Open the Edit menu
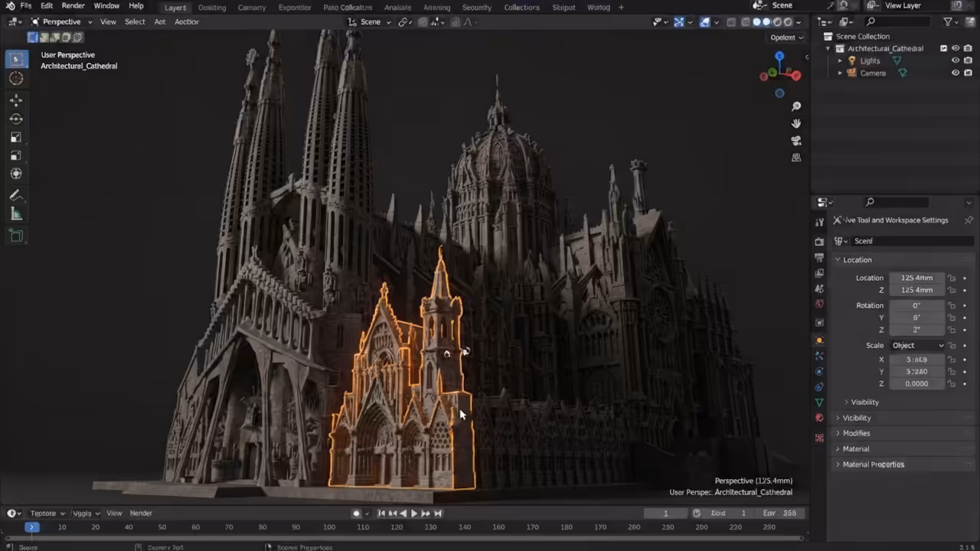Viewport: 980px width, 551px height. pos(47,6)
